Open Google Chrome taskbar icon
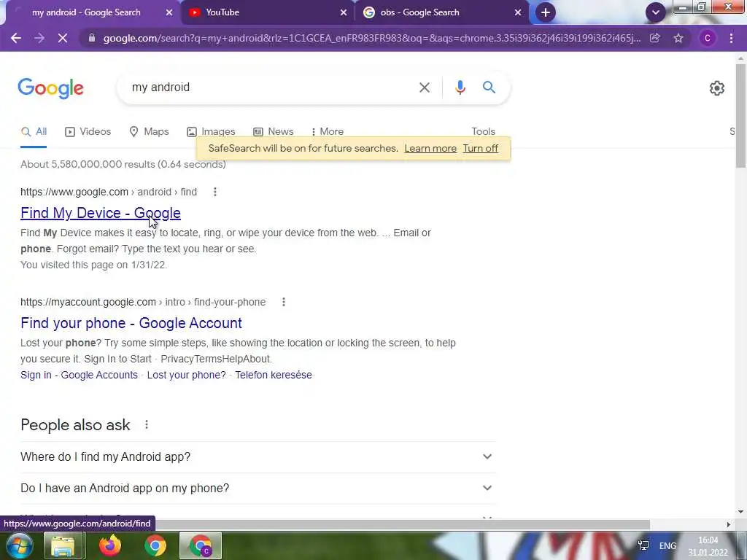The width and height of the screenshot is (747, 560). pos(155,545)
